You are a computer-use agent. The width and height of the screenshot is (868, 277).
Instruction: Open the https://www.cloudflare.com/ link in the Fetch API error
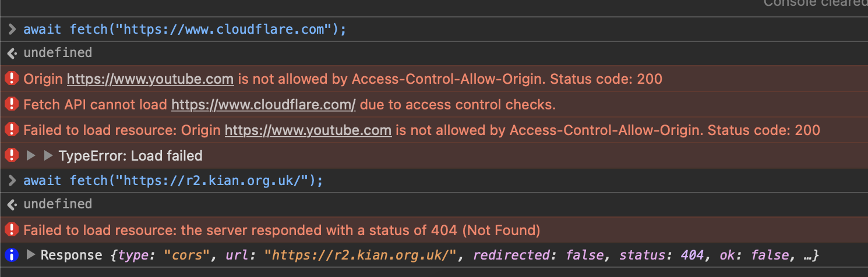click(263, 104)
